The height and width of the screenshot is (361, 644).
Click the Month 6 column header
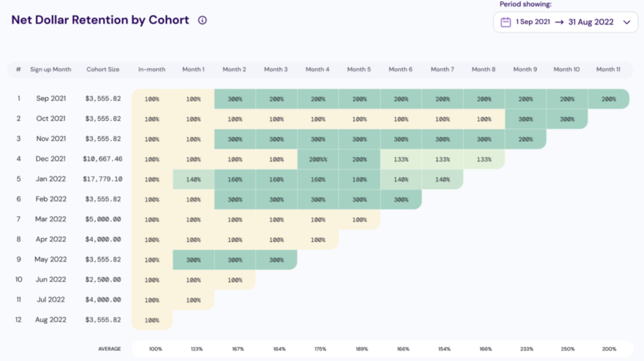[x=401, y=69]
